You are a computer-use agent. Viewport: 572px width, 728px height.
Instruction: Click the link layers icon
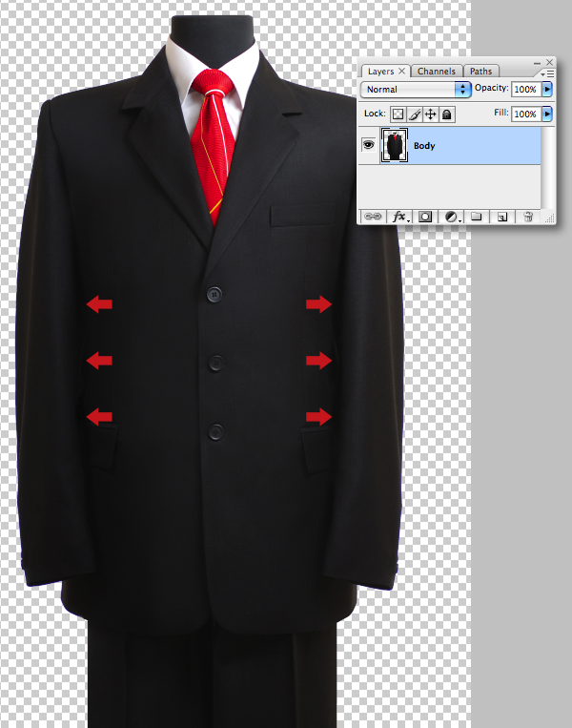pyautogui.click(x=373, y=217)
